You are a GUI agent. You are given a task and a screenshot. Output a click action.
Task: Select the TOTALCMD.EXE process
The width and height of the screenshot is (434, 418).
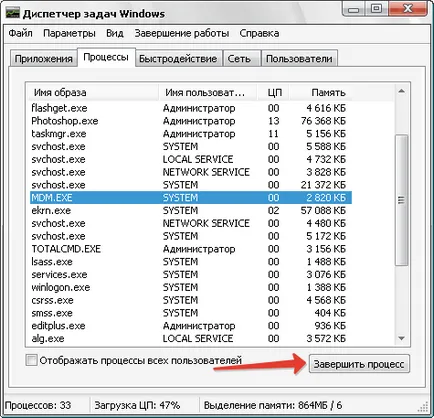(x=191, y=249)
